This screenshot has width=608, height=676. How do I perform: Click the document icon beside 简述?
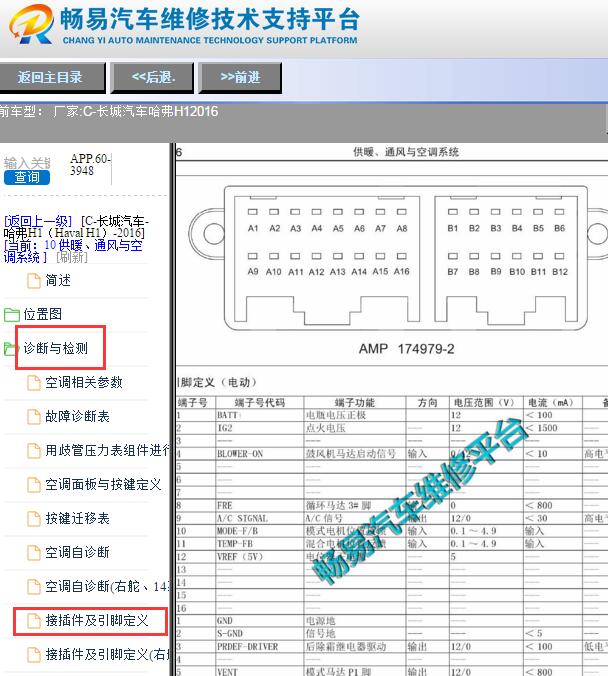(34, 281)
